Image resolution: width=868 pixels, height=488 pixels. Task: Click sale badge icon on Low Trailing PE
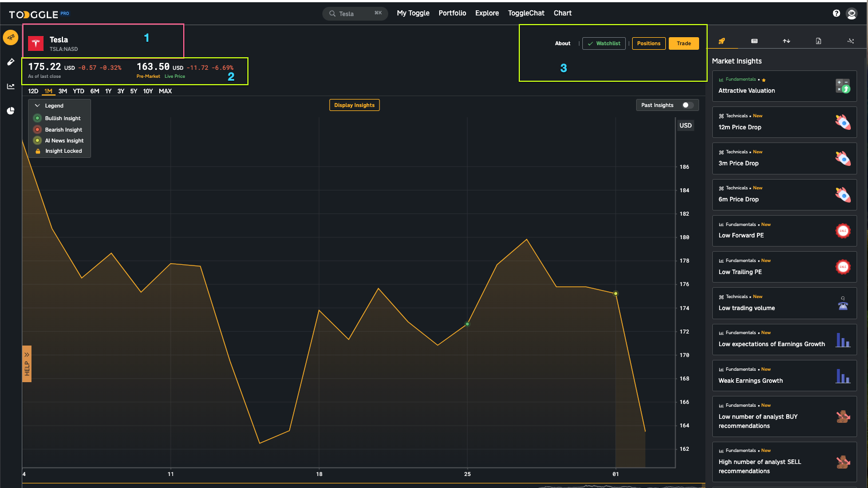point(843,267)
